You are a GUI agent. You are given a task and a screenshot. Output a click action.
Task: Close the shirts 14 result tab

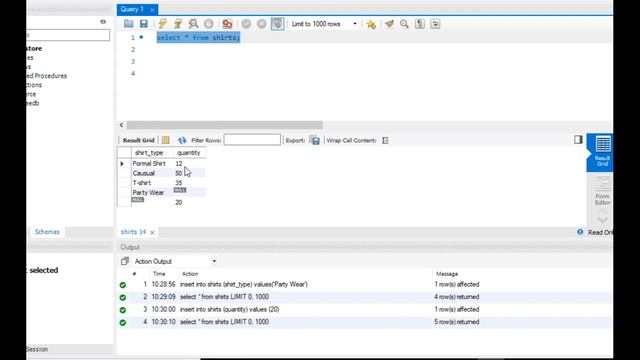(x=152, y=232)
